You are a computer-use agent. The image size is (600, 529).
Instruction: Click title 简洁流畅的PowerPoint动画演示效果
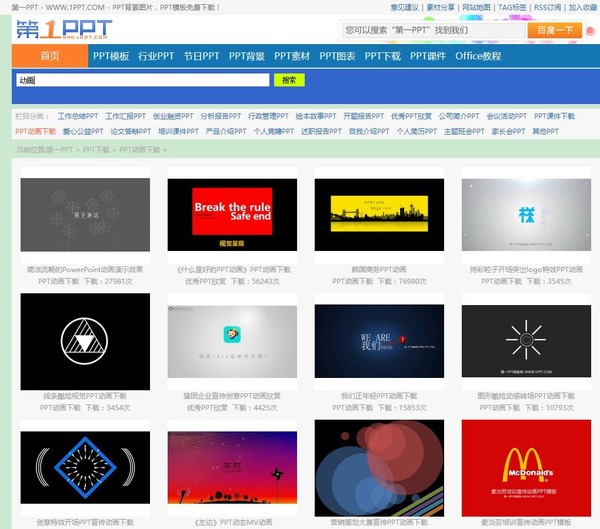[85, 269]
